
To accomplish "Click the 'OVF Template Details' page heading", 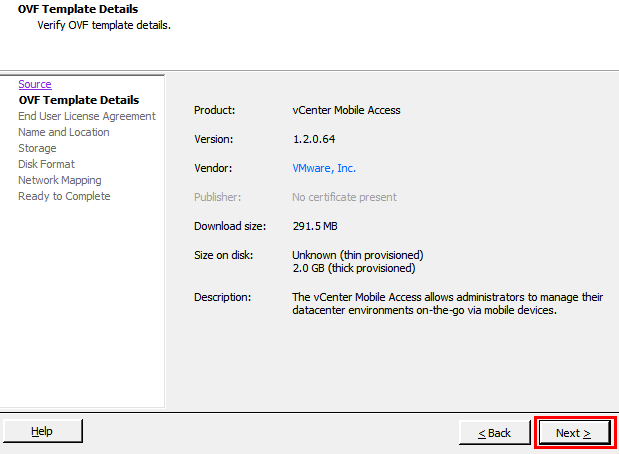I will click(78, 9).
